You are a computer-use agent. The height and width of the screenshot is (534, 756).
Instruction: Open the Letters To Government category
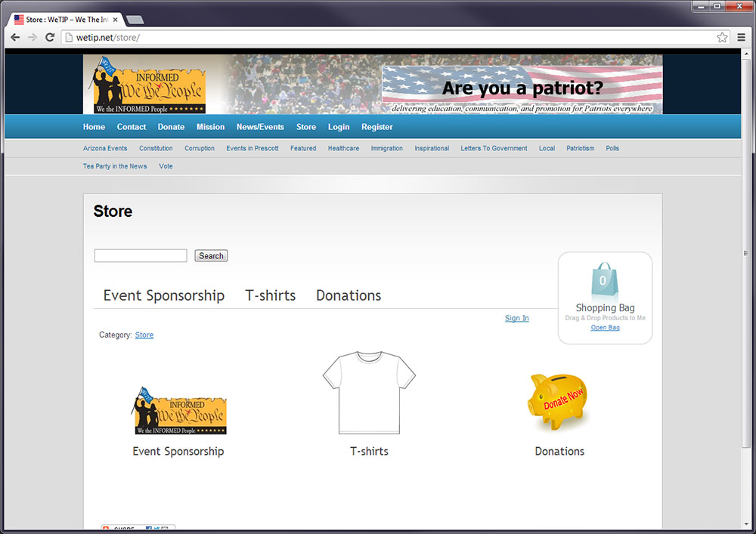pyautogui.click(x=494, y=148)
